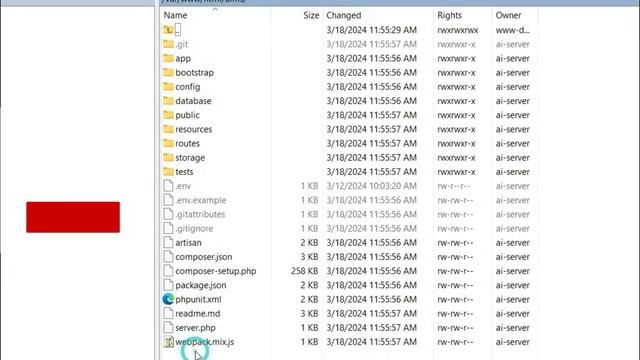The height and width of the screenshot is (360, 640).
Task: Select the .gitattributes file name
Action: (200, 214)
